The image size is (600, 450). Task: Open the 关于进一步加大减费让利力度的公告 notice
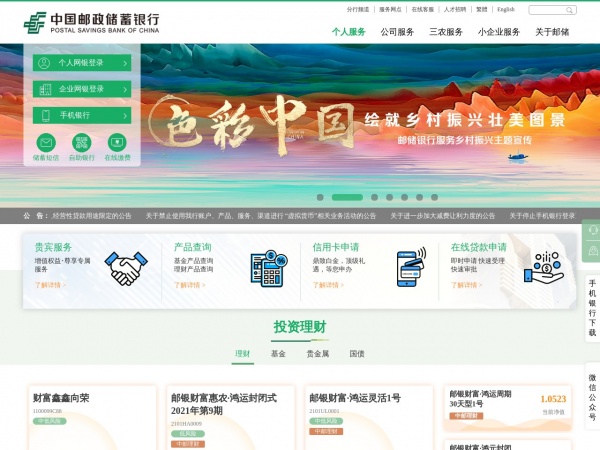click(x=443, y=216)
